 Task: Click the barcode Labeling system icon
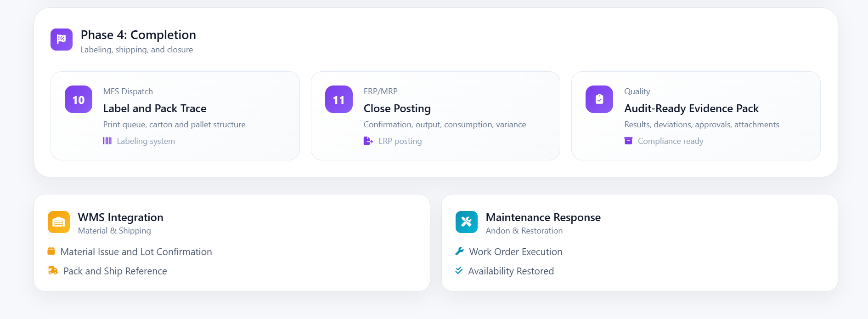[107, 141]
